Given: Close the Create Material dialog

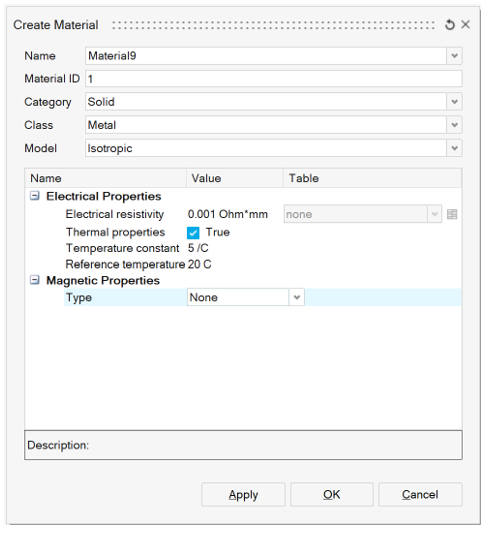Looking at the screenshot, I should 465,24.
